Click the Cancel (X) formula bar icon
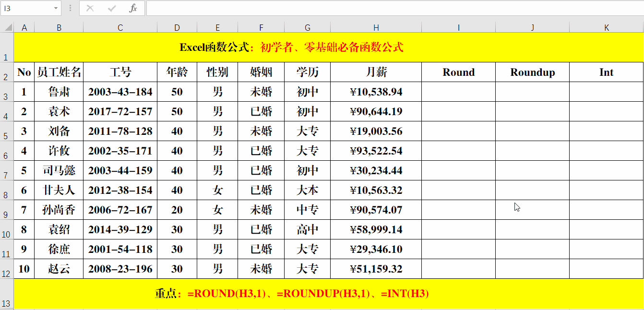 [90, 8]
